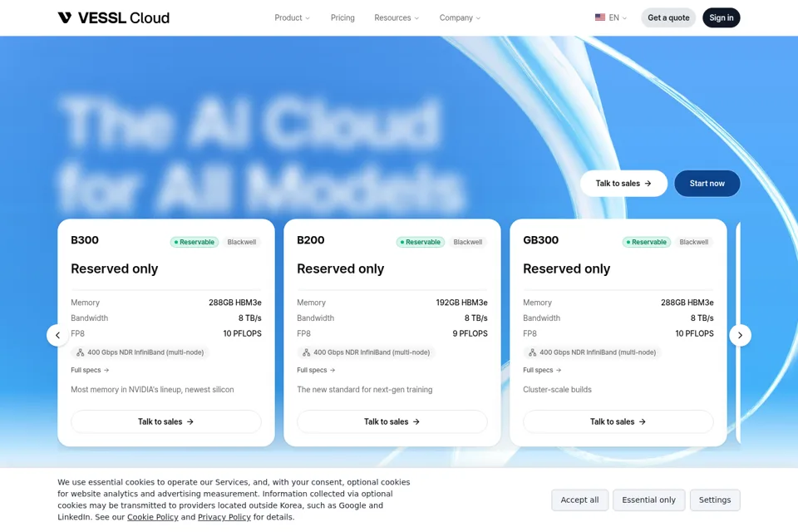This screenshot has height=532, width=798.
Task: Show next GPU cards with right arrow
Action: 740,335
